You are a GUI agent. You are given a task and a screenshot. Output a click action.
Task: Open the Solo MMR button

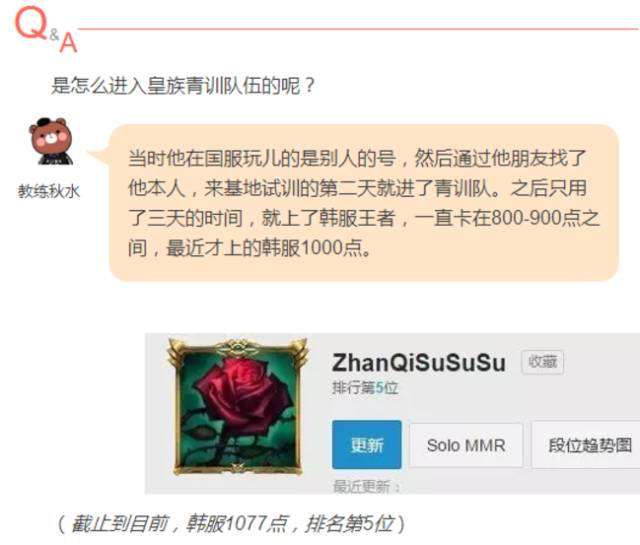pos(466,445)
